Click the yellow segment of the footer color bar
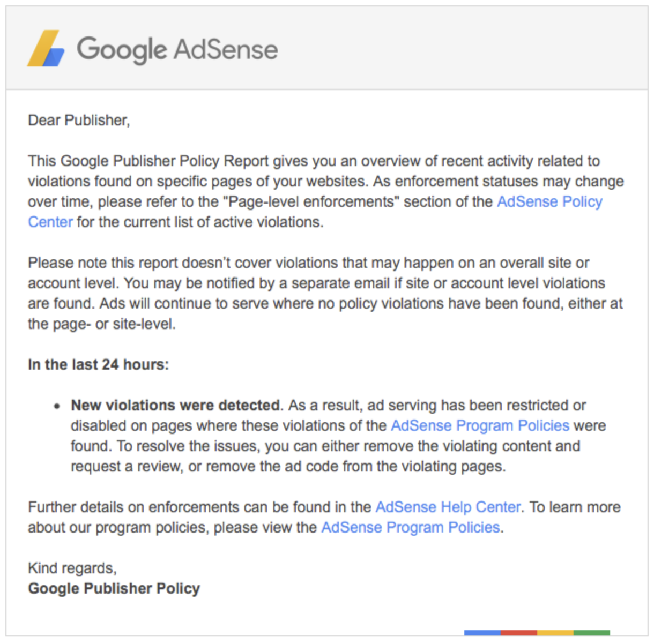Viewport: 654px width, 644px height. pos(555,633)
